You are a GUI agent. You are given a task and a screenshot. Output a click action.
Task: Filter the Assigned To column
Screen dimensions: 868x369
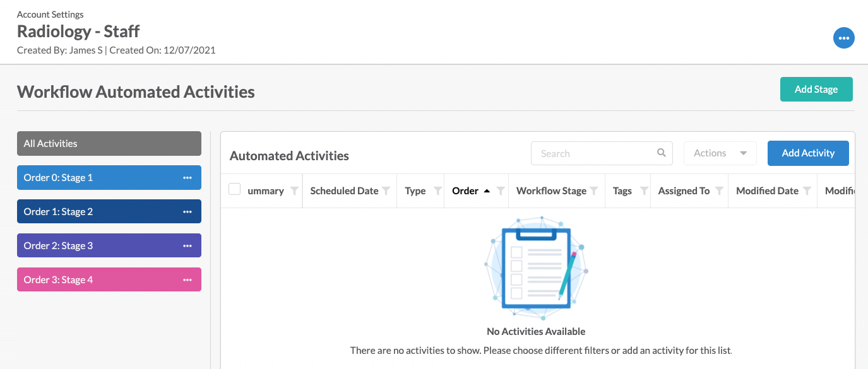pos(719,191)
